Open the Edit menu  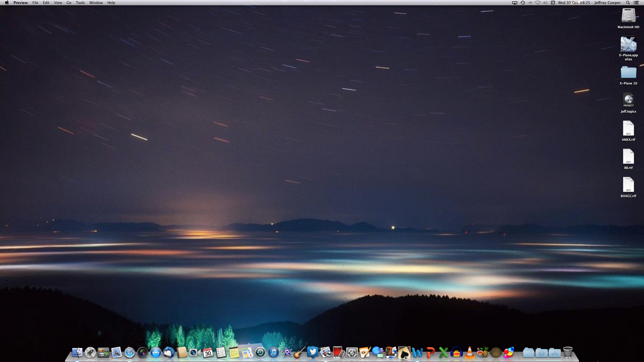tap(46, 3)
